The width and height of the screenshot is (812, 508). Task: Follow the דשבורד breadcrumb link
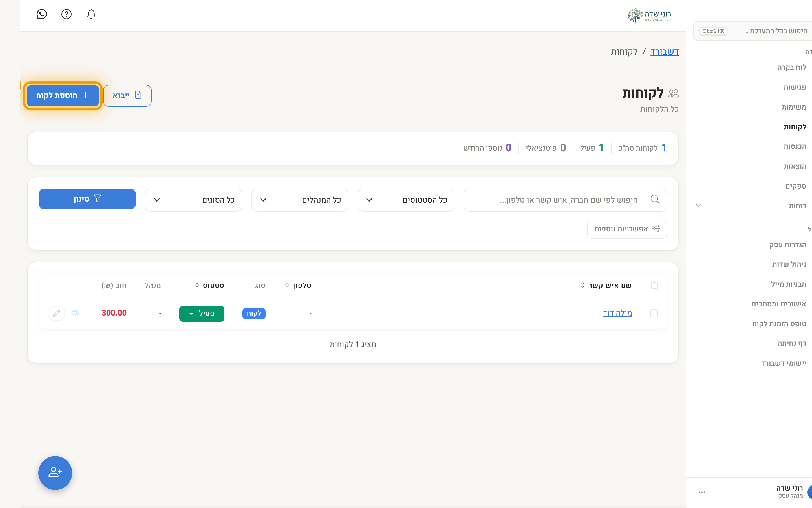click(x=664, y=52)
